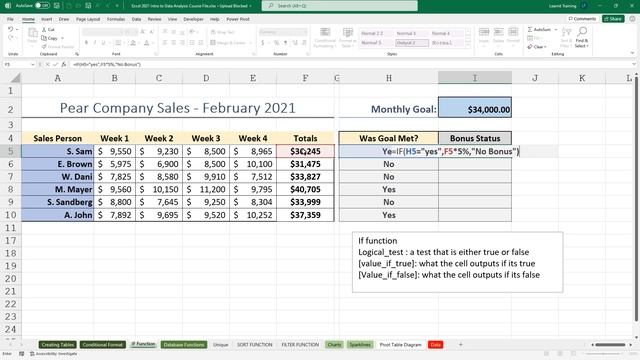The height and width of the screenshot is (360, 640).
Task: Click the horizontal scrollbar thumb
Action: click(610, 345)
